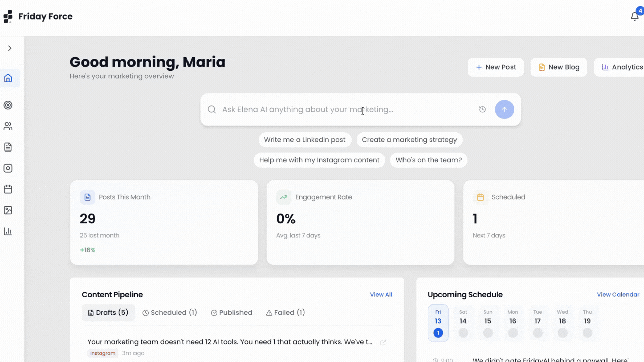
Task: Open the document sidebar icon
Action: point(8,147)
